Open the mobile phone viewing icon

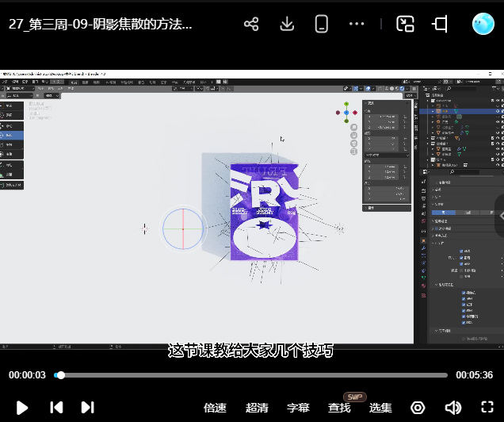click(x=321, y=24)
